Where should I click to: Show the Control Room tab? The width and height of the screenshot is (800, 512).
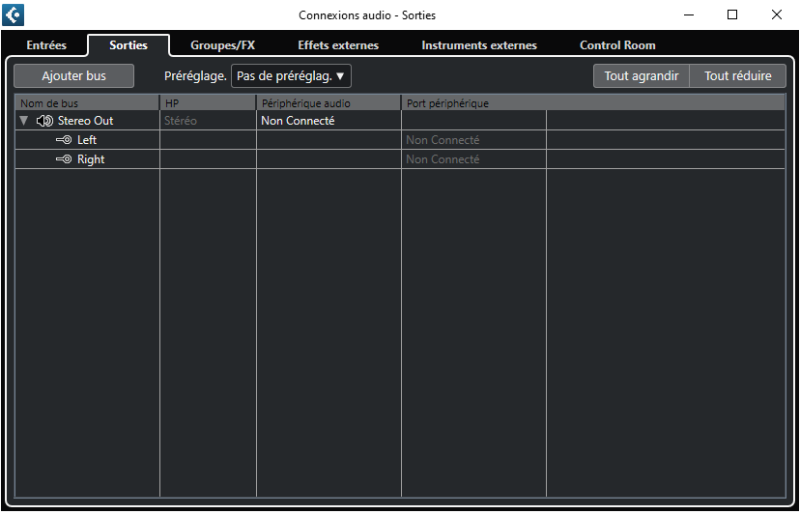pyautogui.click(x=617, y=45)
